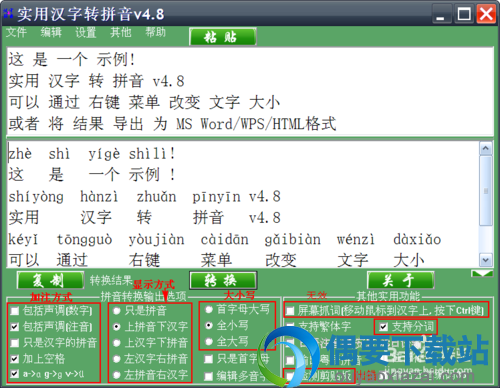
Task: Click the 转换 convert button
Action: click(223, 280)
